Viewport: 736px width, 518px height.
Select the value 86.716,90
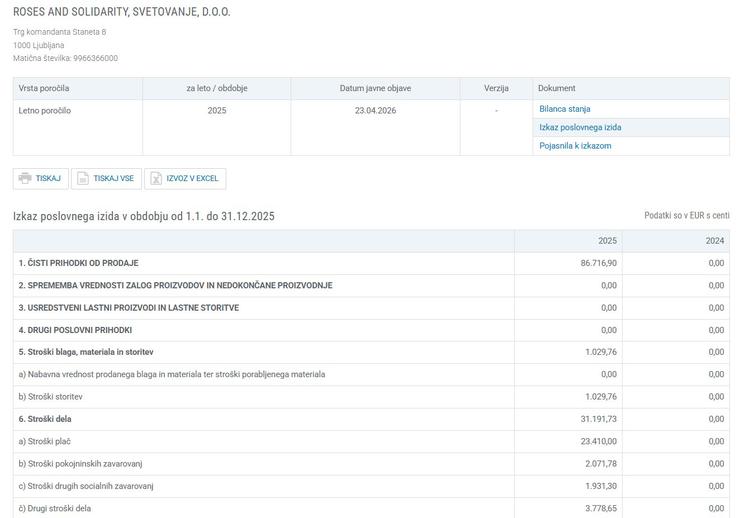[598, 263]
